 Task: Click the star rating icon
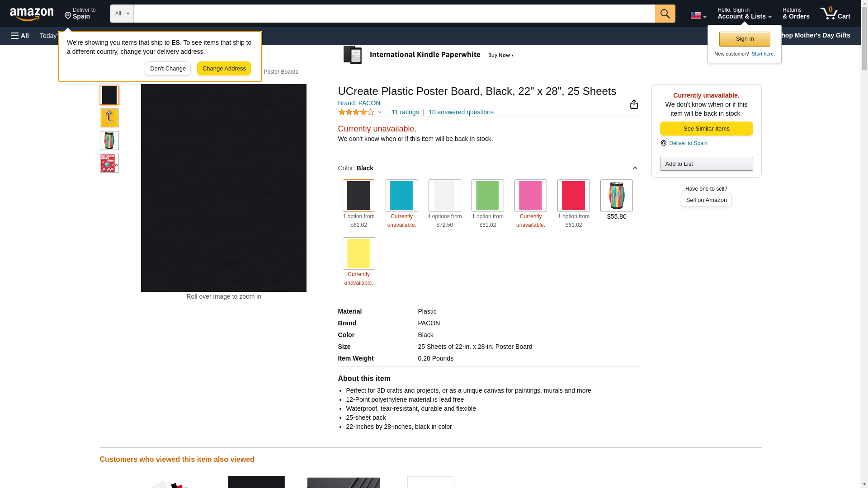tap(356, 112)
